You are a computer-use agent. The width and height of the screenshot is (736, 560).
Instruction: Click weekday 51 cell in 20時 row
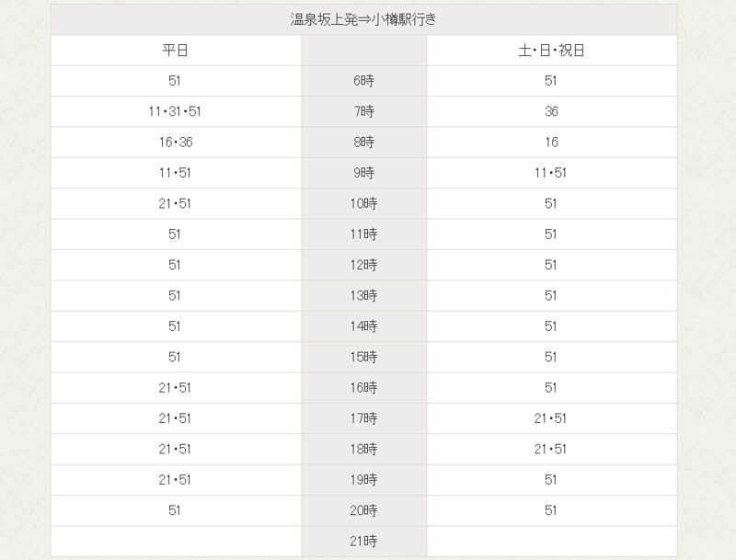175,510
